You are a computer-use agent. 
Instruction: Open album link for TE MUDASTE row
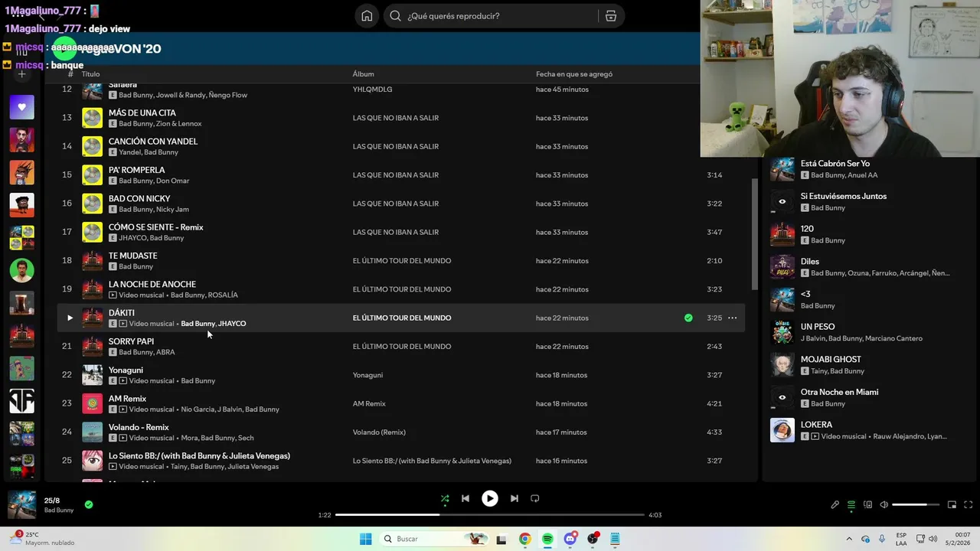tap(402, 261)
